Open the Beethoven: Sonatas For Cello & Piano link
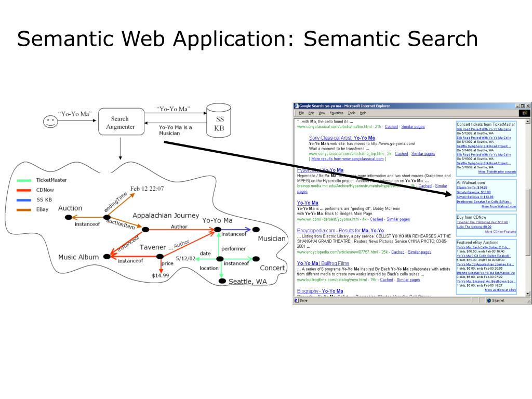The width and height of the screenshot is (532, 399). click(x=484, y=202)
